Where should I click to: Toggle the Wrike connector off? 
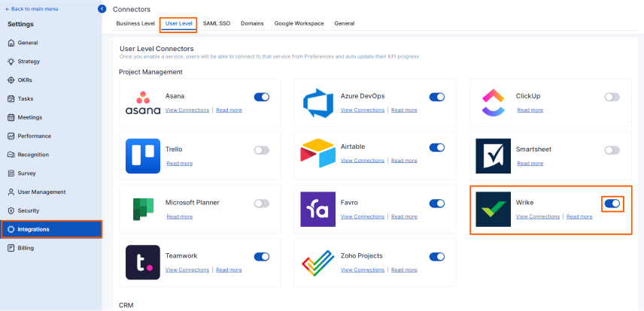[x=612, y=204]
